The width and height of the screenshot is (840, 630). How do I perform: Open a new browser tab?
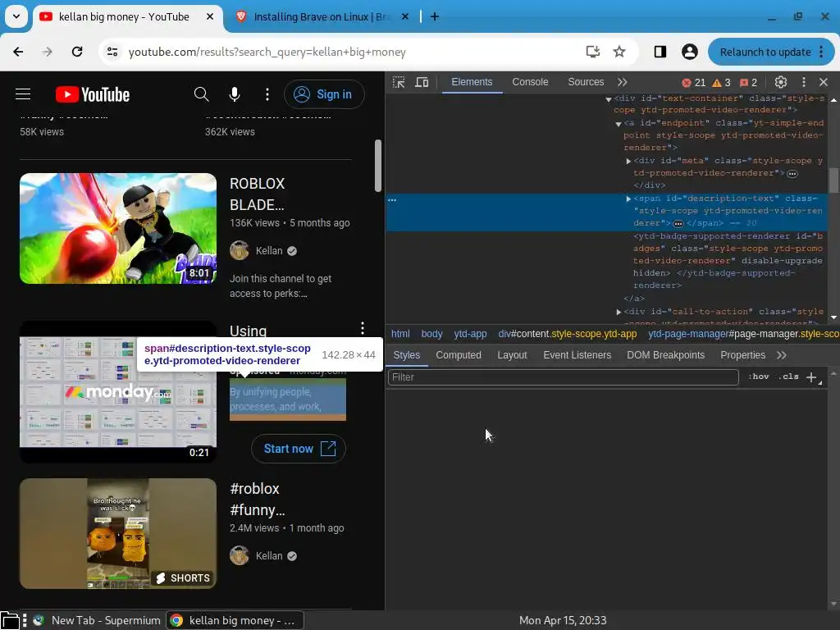pos(435,16)
